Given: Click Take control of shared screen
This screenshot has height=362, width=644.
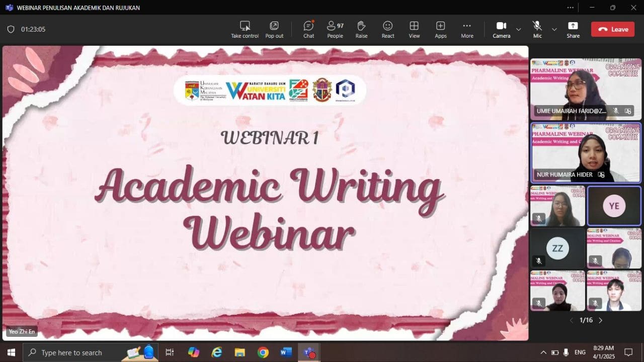Looking at the screenshot, I should (245, 29).
